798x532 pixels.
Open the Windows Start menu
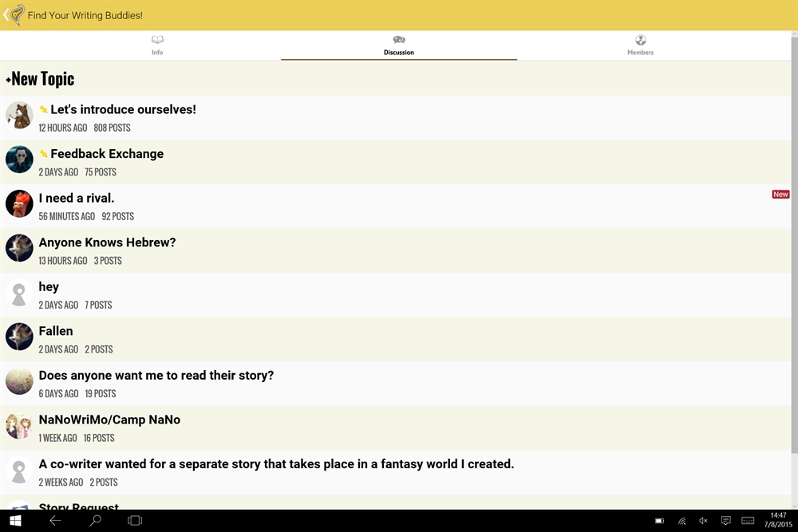tap(15, 521)
